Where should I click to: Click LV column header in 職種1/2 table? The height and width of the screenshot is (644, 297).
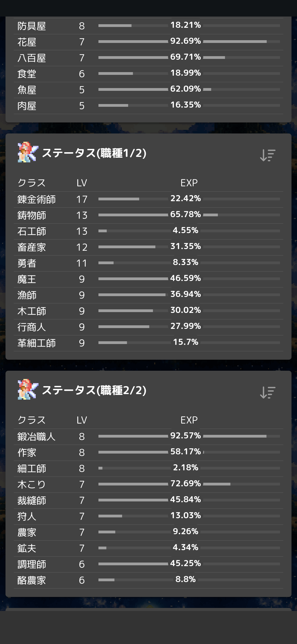(82, 183)
